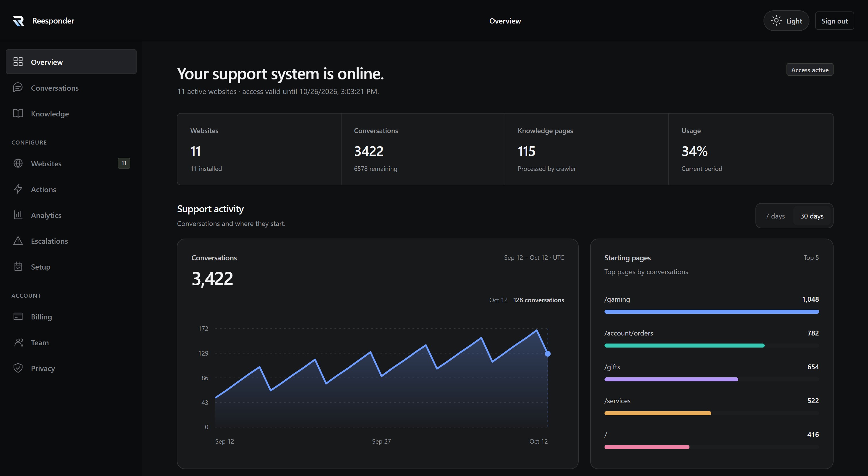Viewport: 868px width, 476px height.
Task: Select the 30 days range
Action: pos(812,216)
